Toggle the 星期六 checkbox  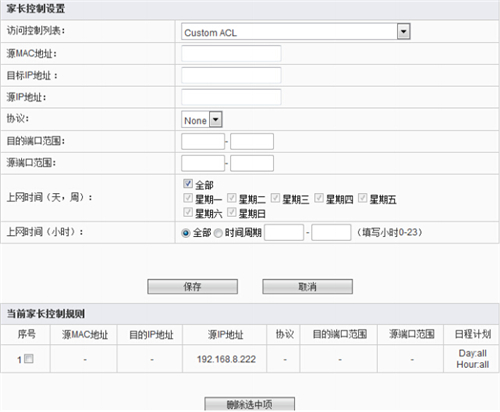188,212
